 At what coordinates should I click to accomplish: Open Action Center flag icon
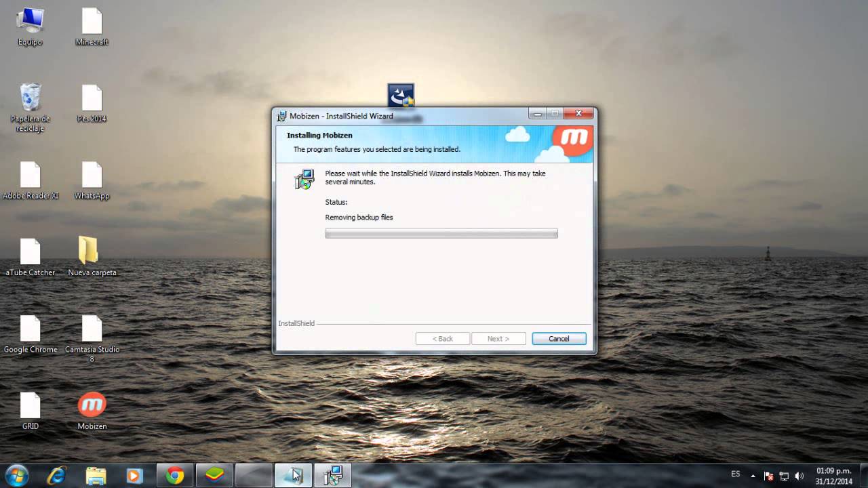tap(769, 476)
